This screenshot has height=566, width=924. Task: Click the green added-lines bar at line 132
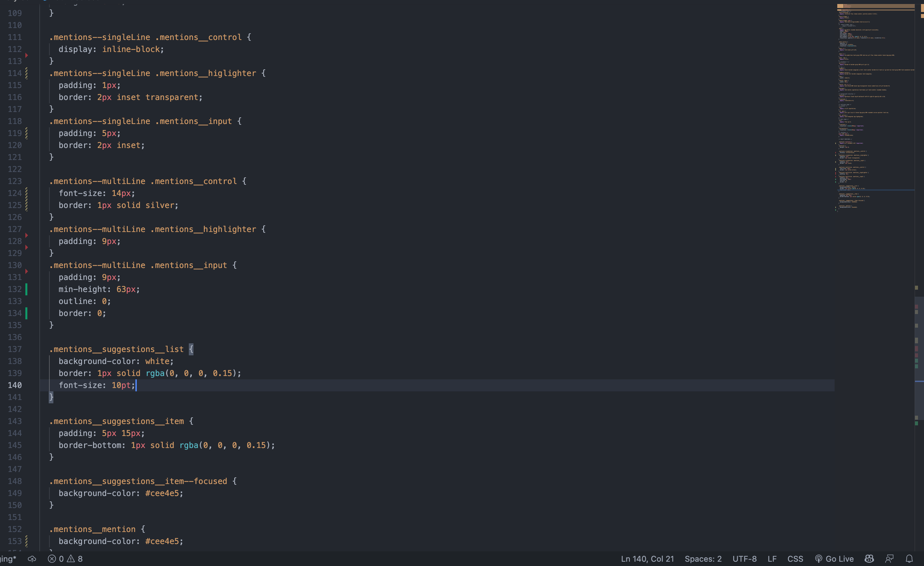pos(27,289)
